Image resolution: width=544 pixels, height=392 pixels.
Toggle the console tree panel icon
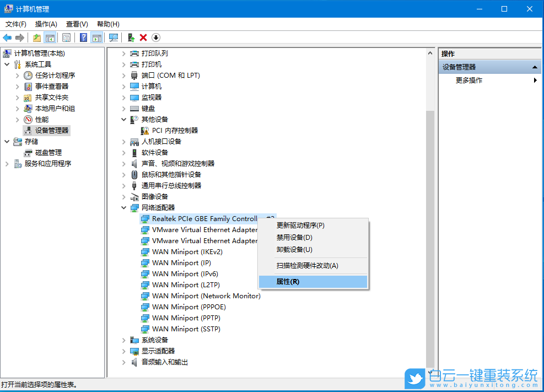49,37
